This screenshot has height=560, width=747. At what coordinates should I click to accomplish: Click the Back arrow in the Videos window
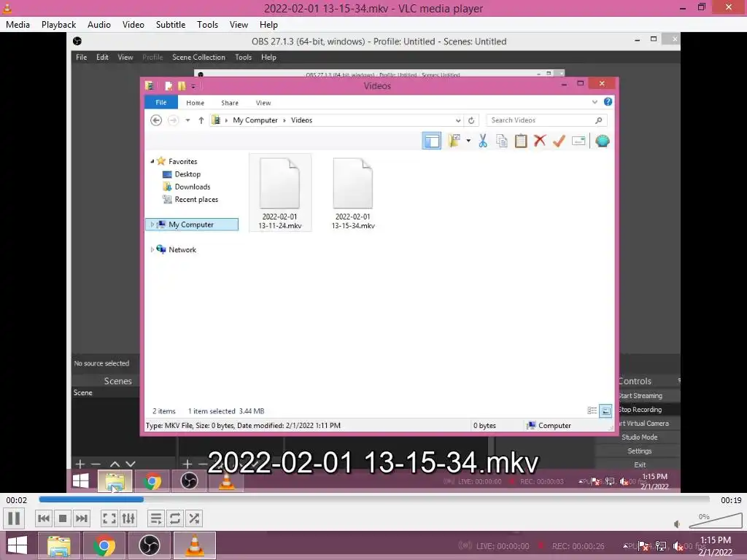(156, 120)
